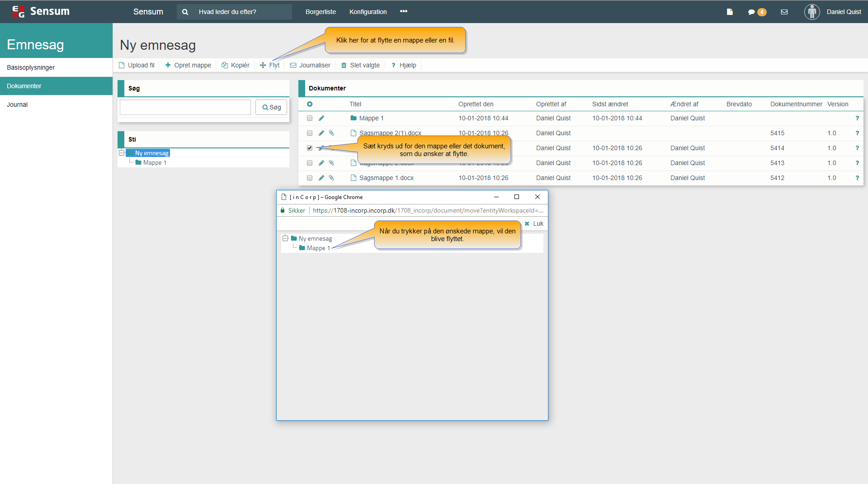Uncheck the selected document checkbox

point(310,148)
